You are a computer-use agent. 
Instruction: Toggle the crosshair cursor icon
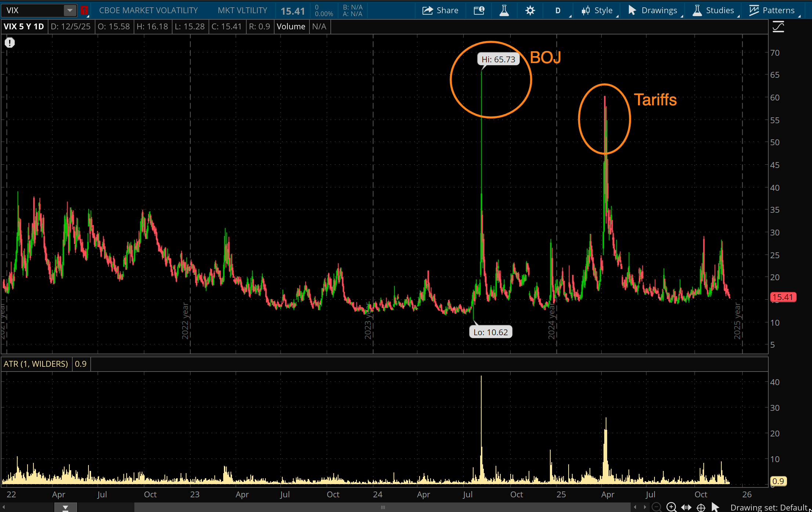pos(701,507)
